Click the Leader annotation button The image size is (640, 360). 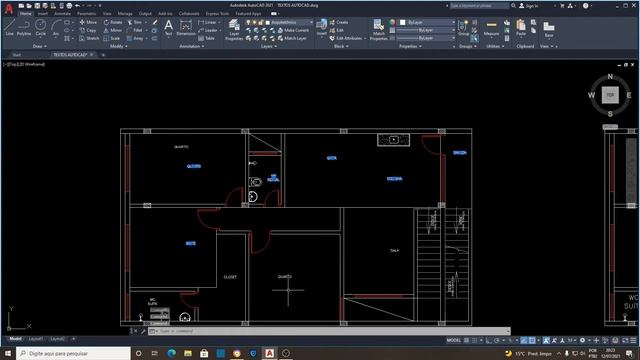208,30
